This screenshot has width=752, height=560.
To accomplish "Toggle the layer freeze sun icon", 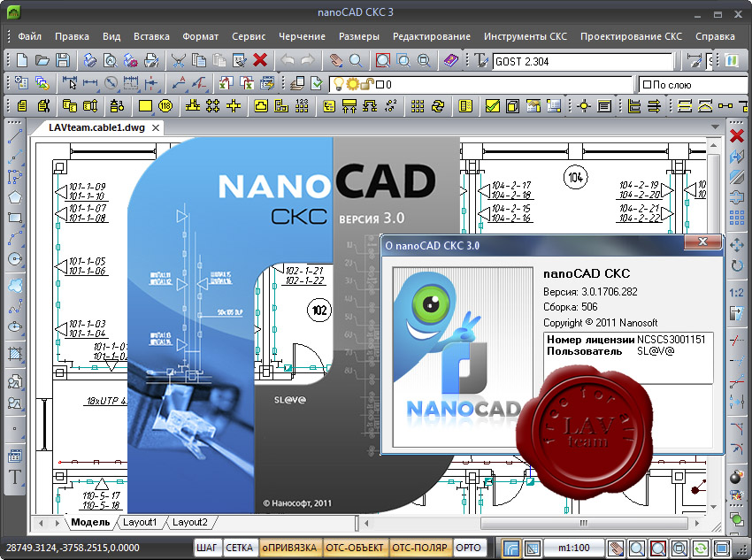I will coord(352,84).
